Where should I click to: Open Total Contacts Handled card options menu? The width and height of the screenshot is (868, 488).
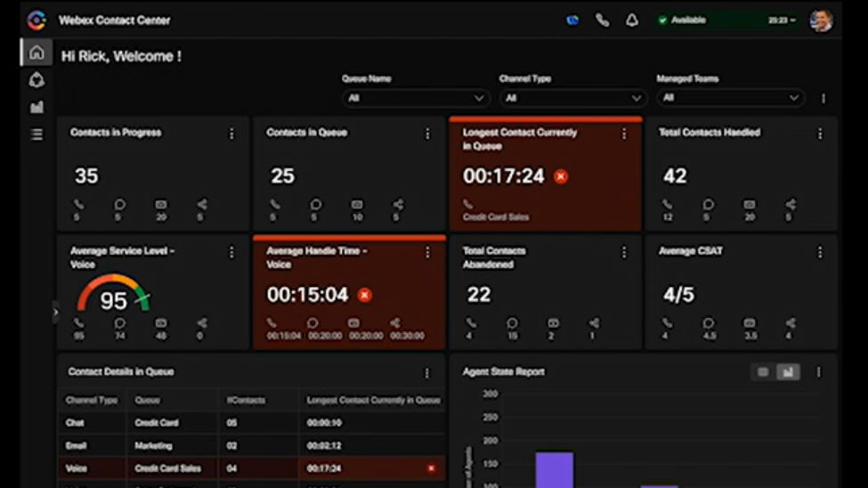click(820, 134)
